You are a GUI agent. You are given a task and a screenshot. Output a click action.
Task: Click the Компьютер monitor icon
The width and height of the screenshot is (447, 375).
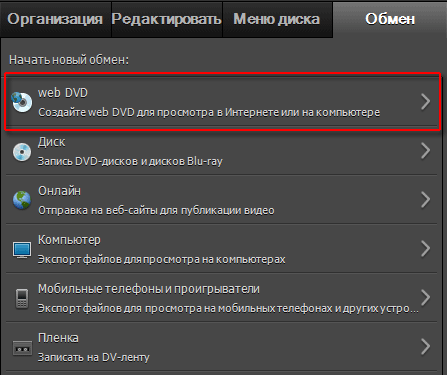click(22, 250)
